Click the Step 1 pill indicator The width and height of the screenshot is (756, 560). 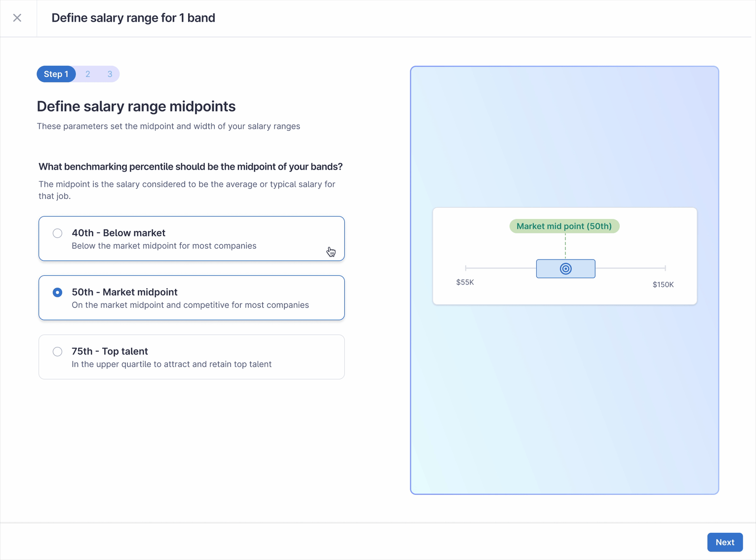[56, 74]
